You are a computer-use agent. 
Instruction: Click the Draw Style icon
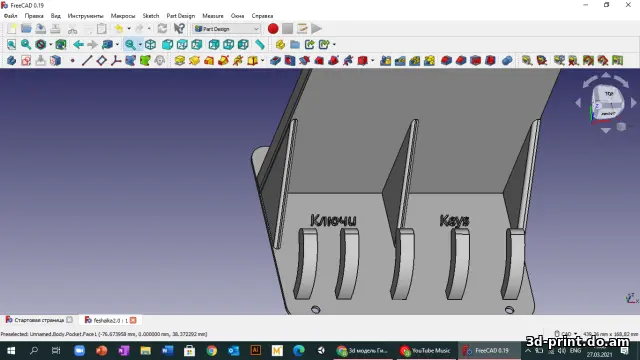[x=41, y=44]
